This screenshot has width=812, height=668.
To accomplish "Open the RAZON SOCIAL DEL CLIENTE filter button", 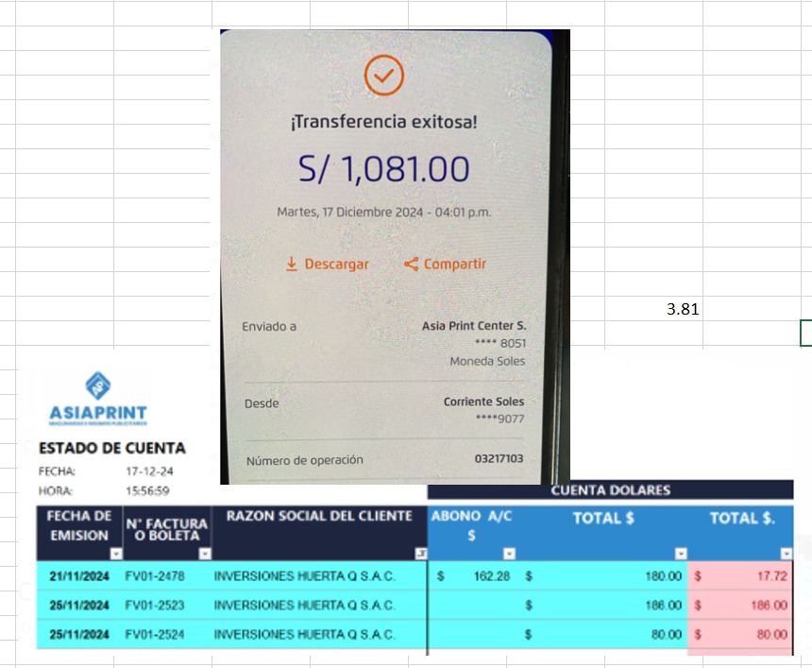I will pos(421,554).
